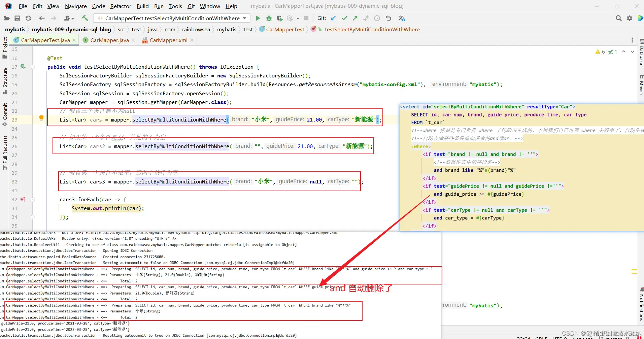
Task: Click the run test gutter icon on line 17
Action: click(x=23, y=67)
